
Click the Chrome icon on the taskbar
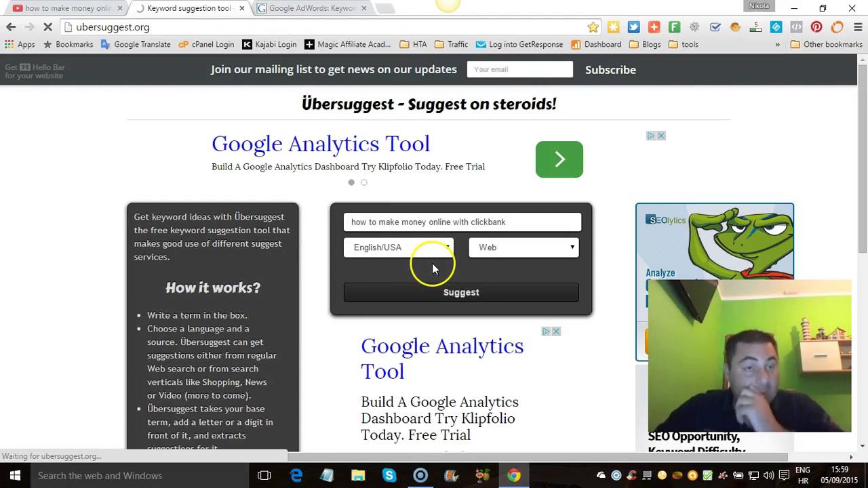coord(513,475)
